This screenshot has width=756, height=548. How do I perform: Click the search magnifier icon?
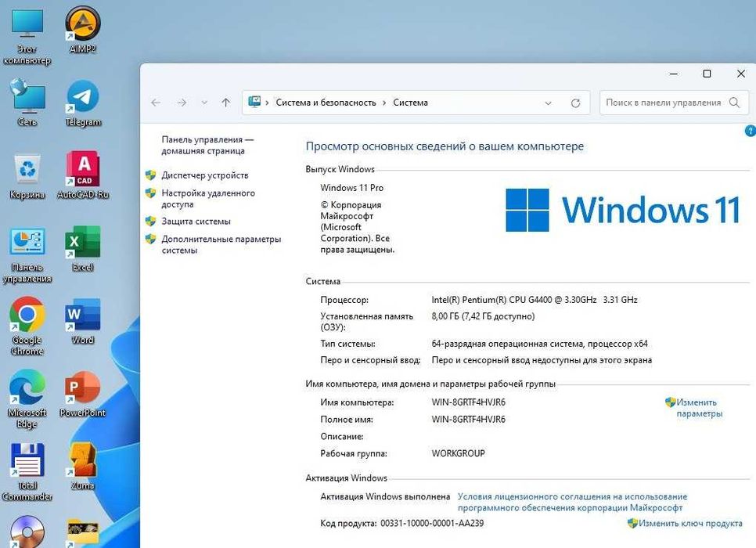click(734, 103)
